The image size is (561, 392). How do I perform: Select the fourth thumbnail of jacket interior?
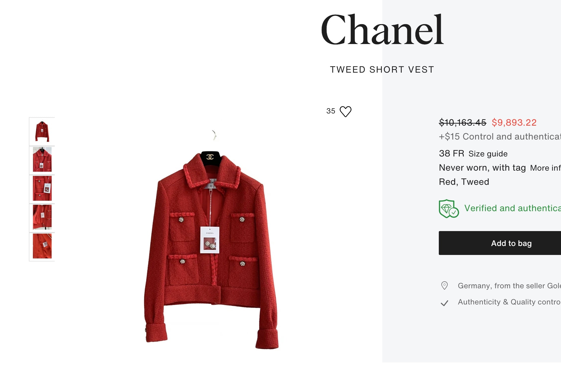click(42, 217)
